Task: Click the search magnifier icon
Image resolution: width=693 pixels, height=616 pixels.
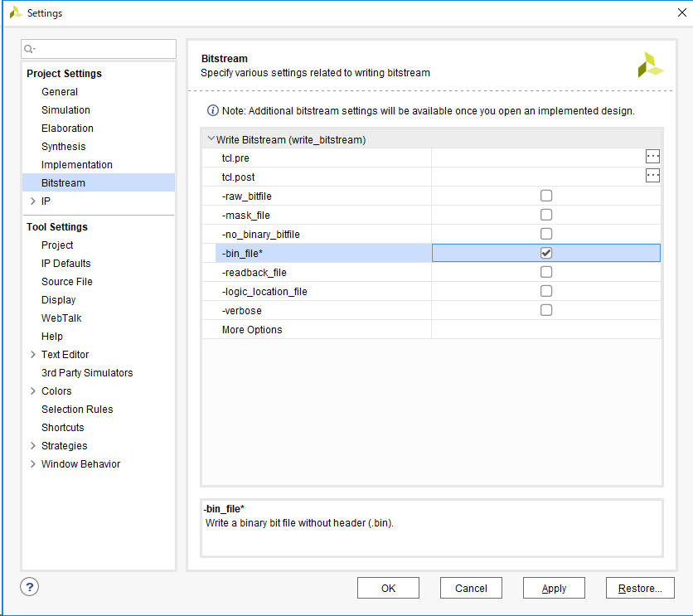Action: click(x=30, y=50)
